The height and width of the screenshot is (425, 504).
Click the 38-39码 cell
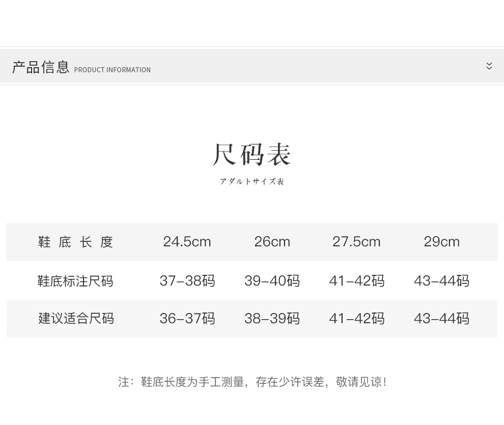point(272,318)
